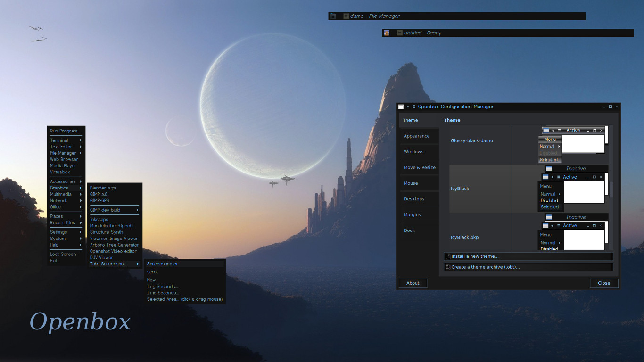This screenshot has height=362, width=644.
Task: Expand the Text Editor submenu arrow
Action: click(x=81, y=147)
